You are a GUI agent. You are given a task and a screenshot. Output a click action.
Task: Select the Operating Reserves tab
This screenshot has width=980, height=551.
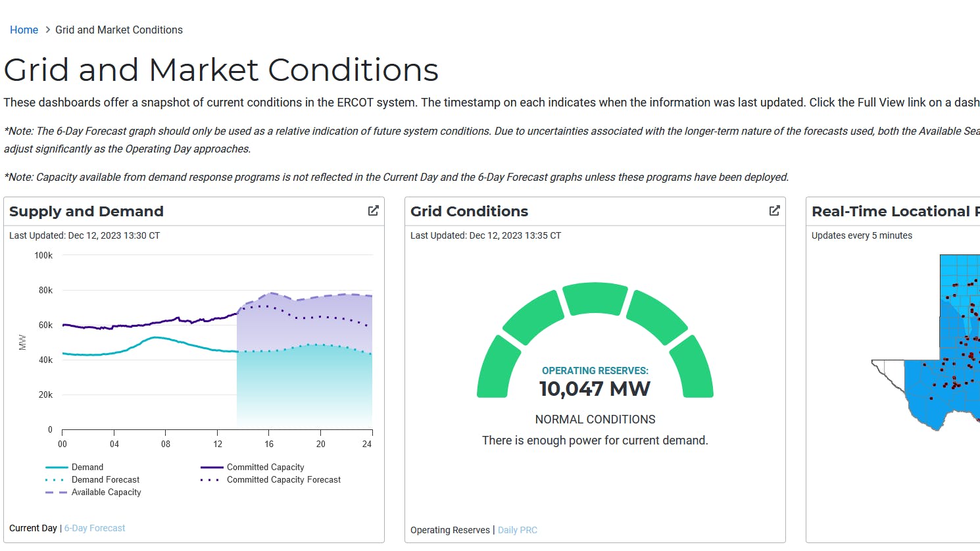click(450, 530)
